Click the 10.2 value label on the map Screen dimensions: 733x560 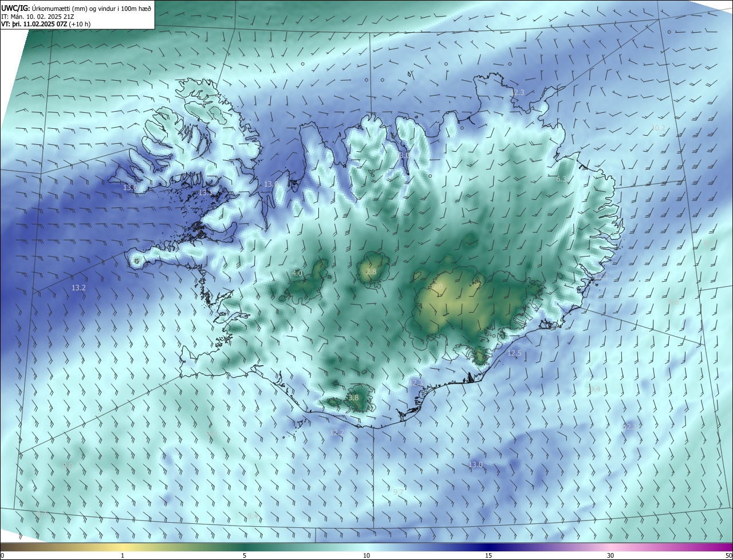pos(658,128)
